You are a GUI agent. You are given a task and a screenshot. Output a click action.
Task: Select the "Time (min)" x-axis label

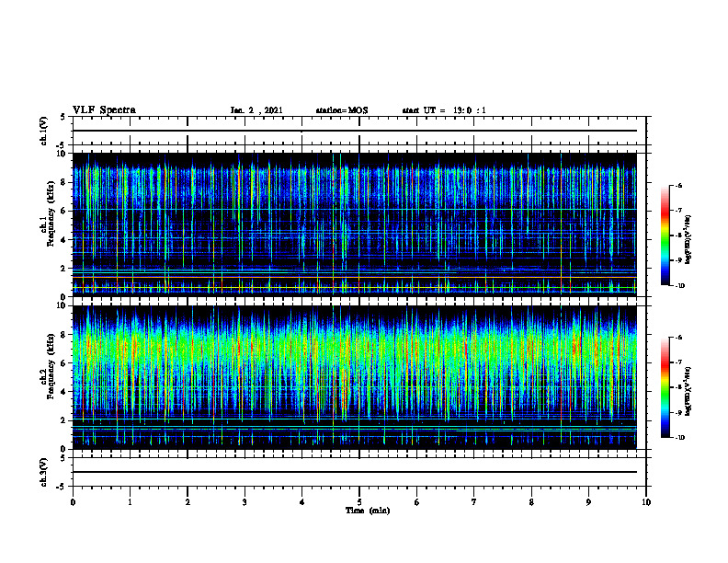[368, 511]
